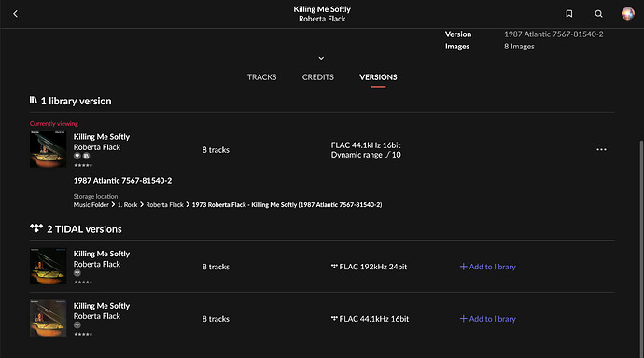Go back using the left arrow icon
644x358 pixels.
tap(15, 14)
